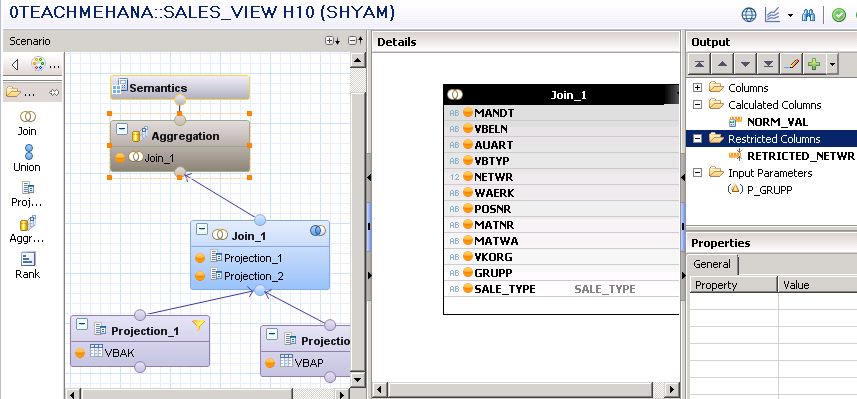Select RETRICTED_NETWR restricted column
This screenshot has width=857, height=399.
pyautogui.click(x=800, y=156)
